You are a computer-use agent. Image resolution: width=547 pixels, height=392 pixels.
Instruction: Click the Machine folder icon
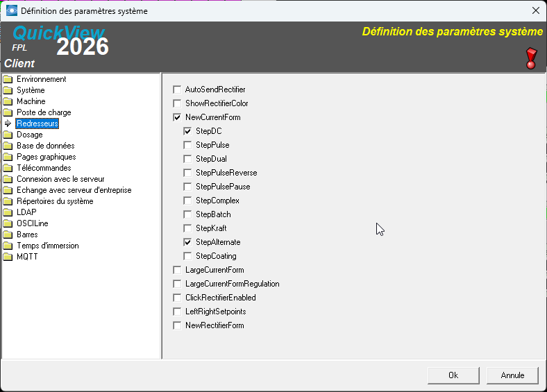(8, 101)
